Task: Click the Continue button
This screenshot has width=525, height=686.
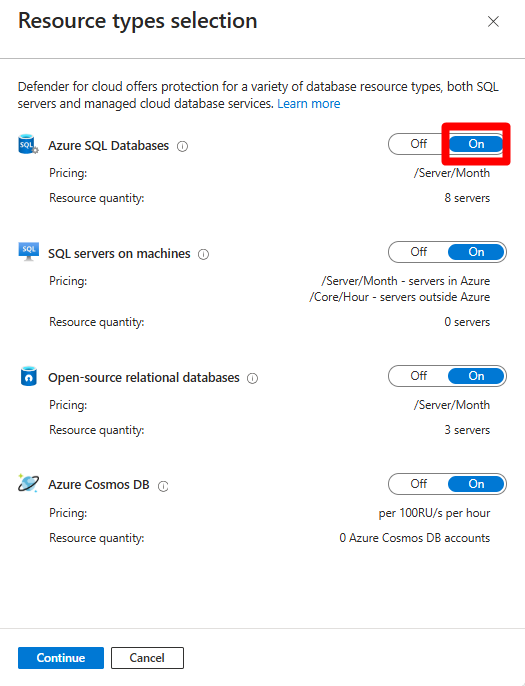Action: click(61, 658)
